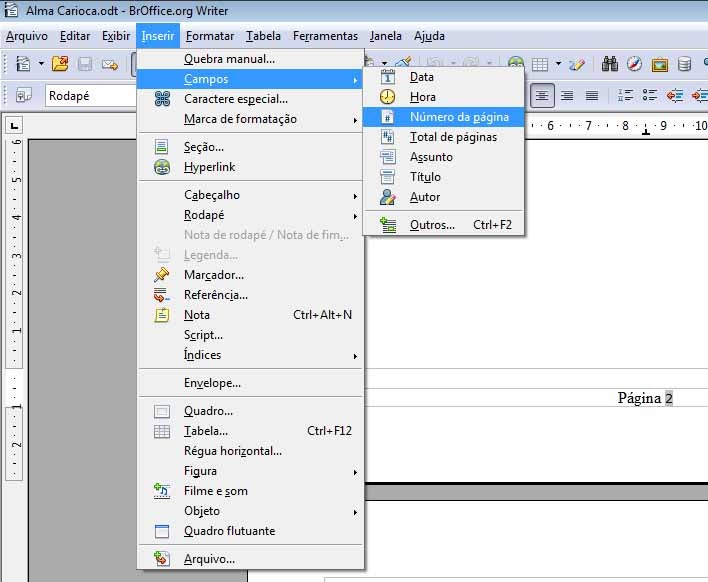Select Quadro... menu entry

click(x=250, y=411)
